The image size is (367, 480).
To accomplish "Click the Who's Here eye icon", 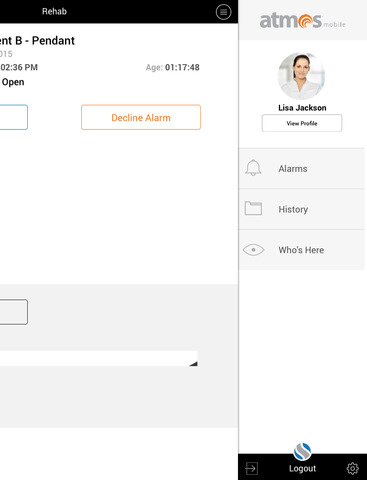I will (x=253, y=250).
